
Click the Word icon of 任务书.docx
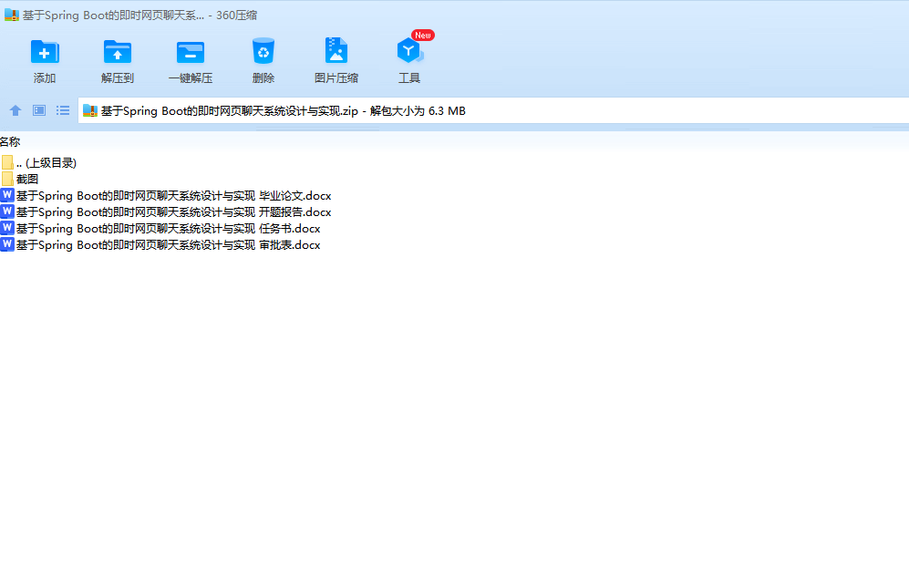[7, 227]
